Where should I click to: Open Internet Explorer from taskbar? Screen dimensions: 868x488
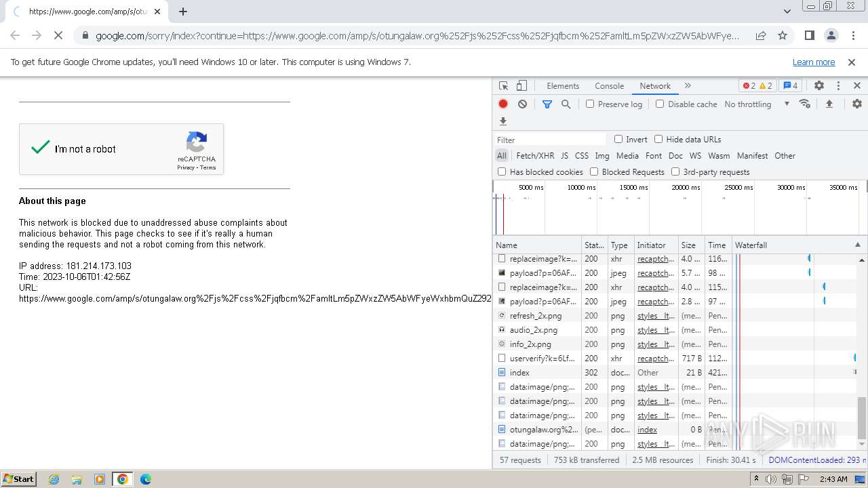pos(54,479)
